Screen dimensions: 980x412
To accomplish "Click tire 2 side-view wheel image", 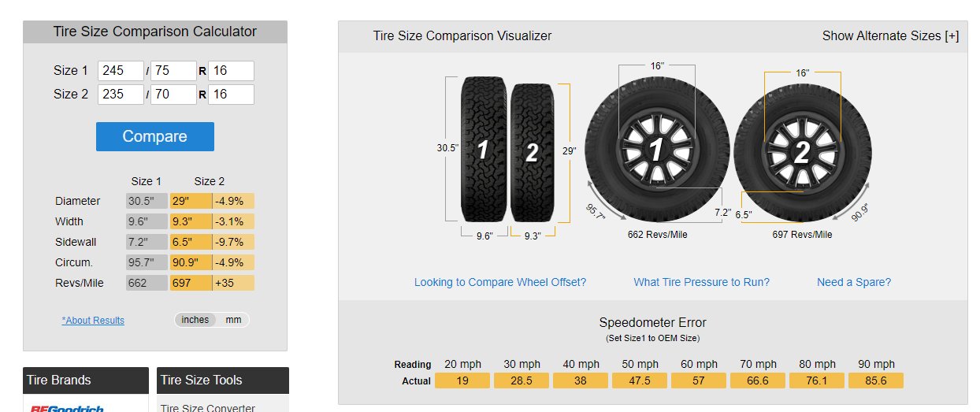I will click(x=802, y=153).
